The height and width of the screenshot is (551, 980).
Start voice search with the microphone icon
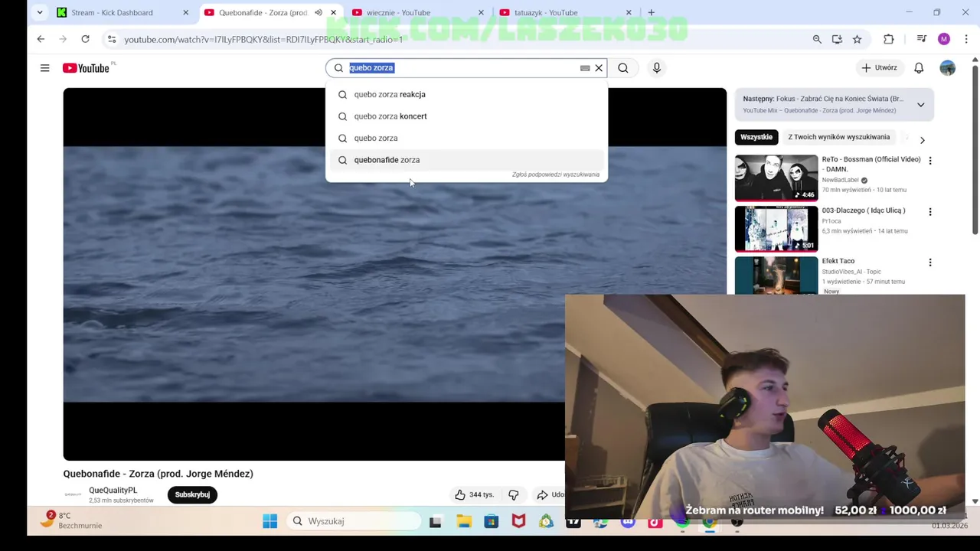click(656, 68)
